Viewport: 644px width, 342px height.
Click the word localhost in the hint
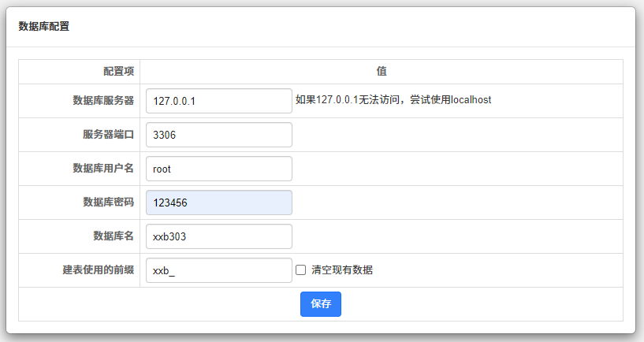471,101
